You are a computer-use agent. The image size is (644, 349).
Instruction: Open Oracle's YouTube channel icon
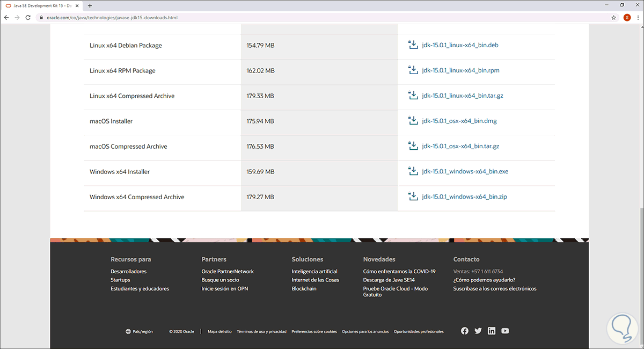point(505,331)
